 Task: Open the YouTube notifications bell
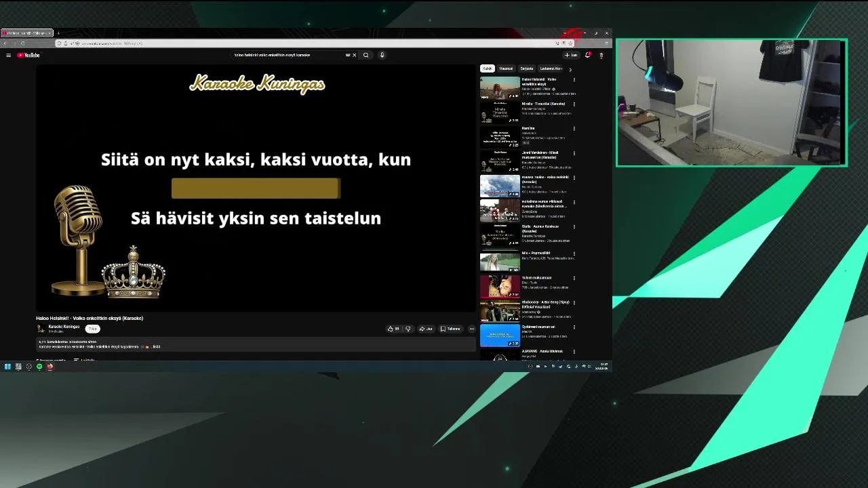pos(588,55)
